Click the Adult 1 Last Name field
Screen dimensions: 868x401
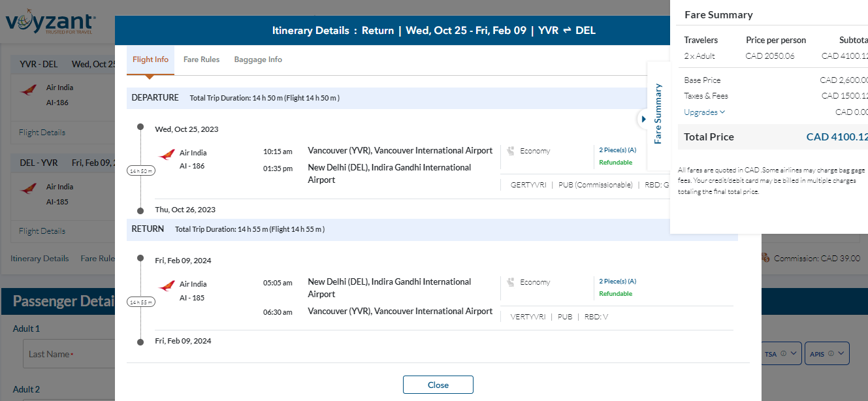pyautogui.click(x=69, y=354)
